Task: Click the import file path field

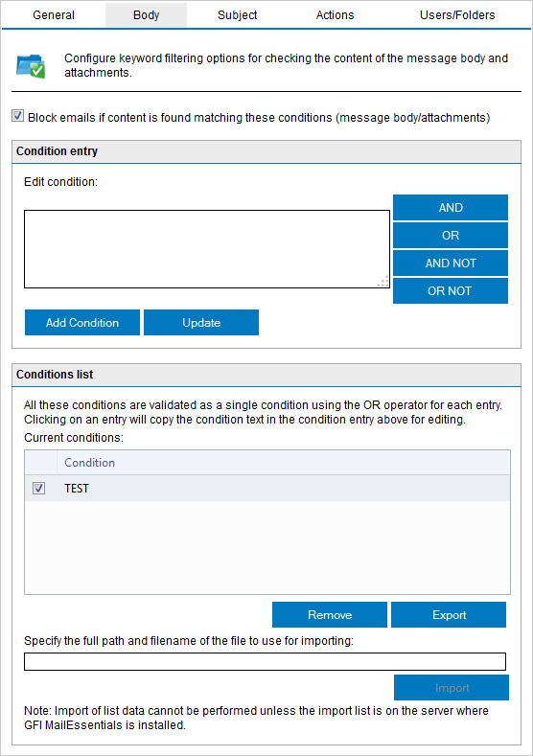Action: pos(265,661)
